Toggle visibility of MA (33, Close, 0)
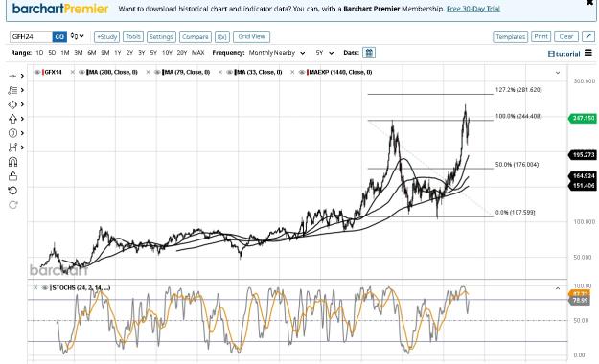 (x=229, y=72)
